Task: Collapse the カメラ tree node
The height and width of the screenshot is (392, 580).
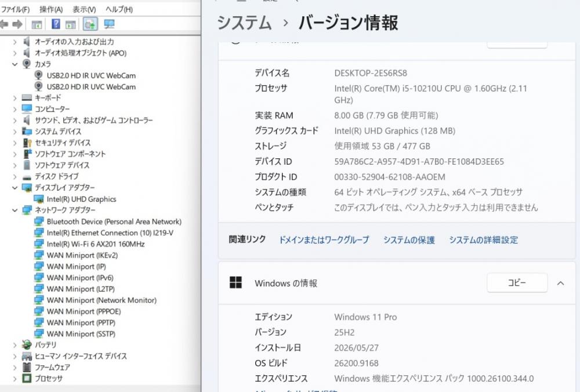Action: [15, 64]
